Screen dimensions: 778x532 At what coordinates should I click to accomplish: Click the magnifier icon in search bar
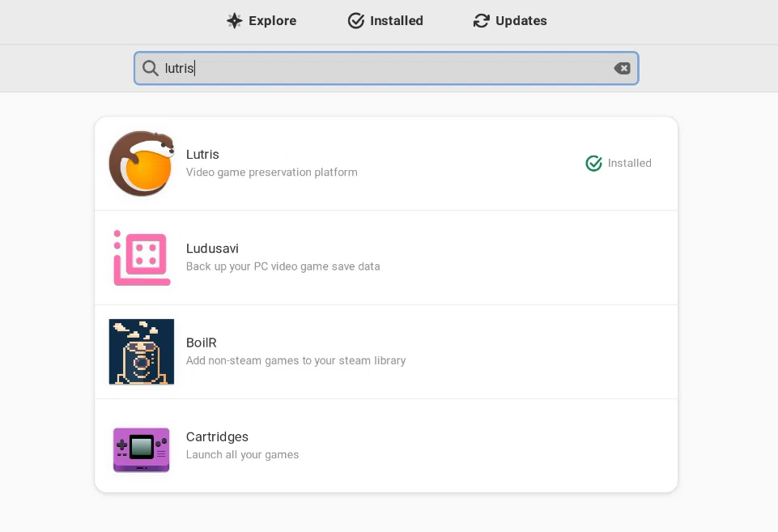click(150, 68)
